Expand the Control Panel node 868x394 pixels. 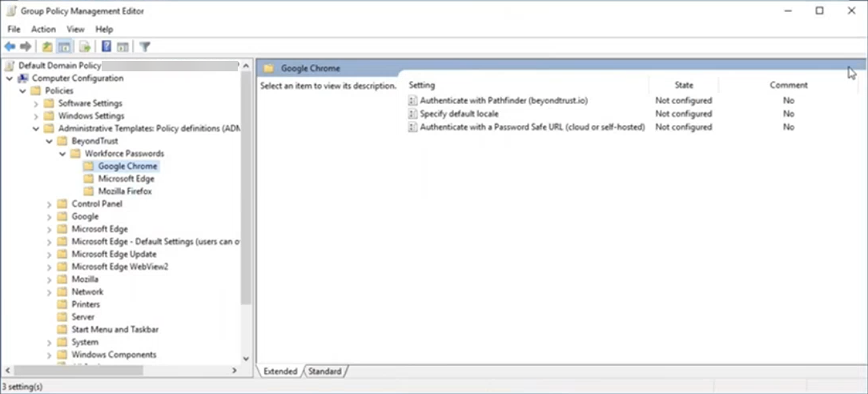point(50,204)
